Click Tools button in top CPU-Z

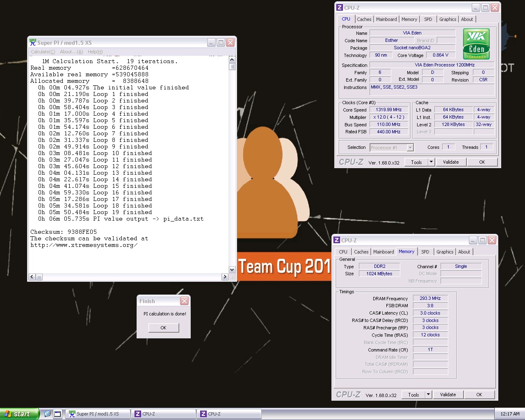pyautogui.click(x=416, y=162)
